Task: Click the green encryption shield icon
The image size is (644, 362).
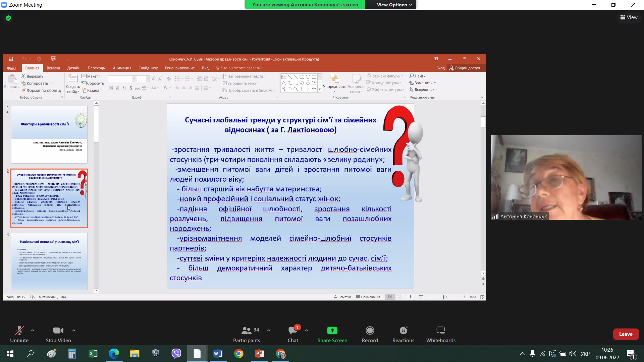Action: pyautogui.click(x=8, y=18)
